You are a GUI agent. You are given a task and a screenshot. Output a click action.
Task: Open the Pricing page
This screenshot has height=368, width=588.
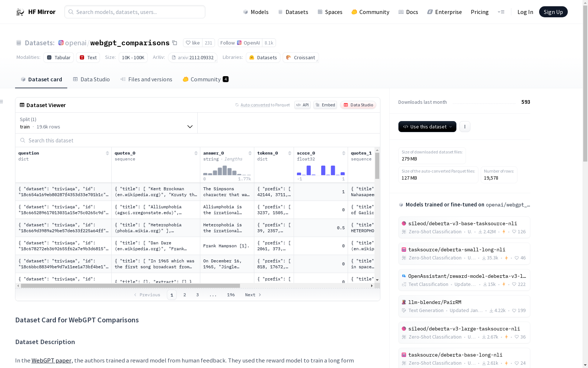(x=480, y=12)
